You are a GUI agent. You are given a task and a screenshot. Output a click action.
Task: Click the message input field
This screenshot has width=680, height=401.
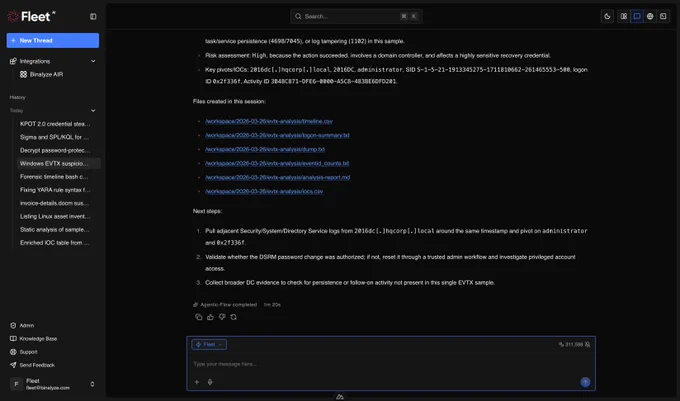(x=390, y=364)
